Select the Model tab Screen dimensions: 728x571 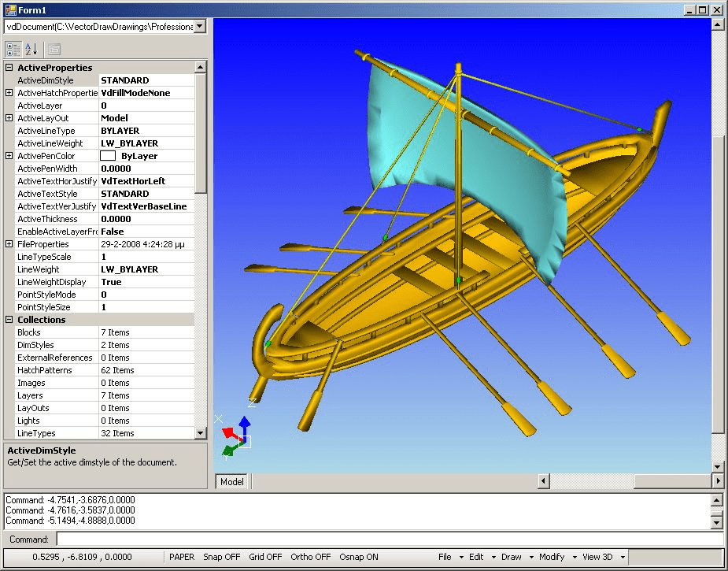231,481
